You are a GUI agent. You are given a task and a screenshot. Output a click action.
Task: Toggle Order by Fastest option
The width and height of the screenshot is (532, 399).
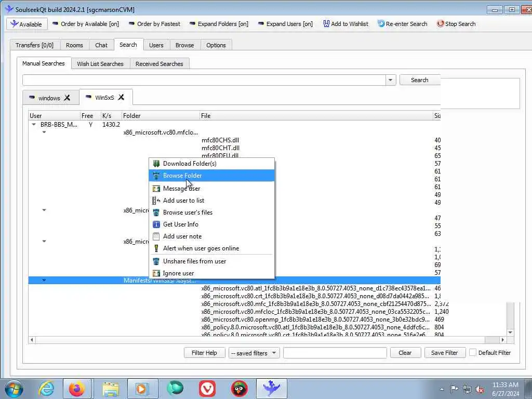[x=154, y=24]
